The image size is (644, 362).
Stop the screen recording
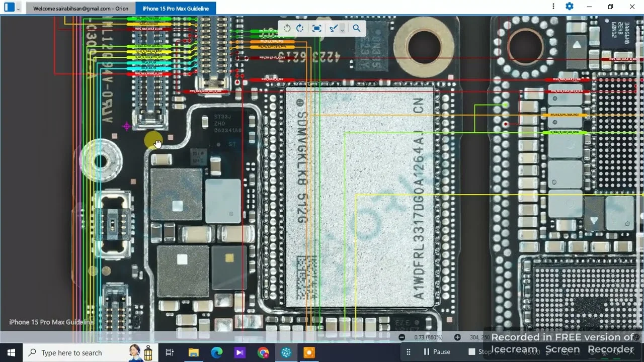click(479, 352)
